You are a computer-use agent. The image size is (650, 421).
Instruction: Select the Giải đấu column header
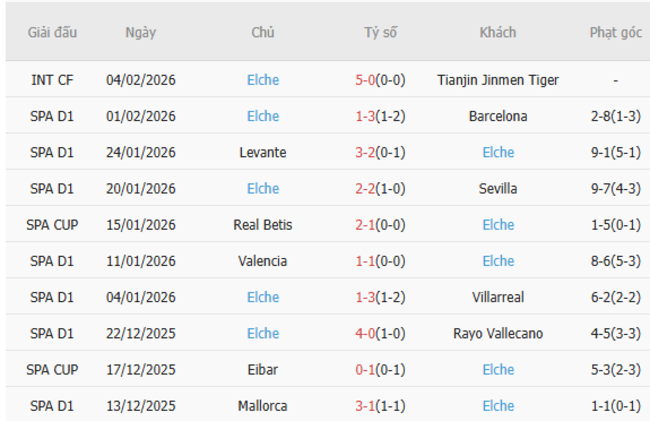point(50,32)
